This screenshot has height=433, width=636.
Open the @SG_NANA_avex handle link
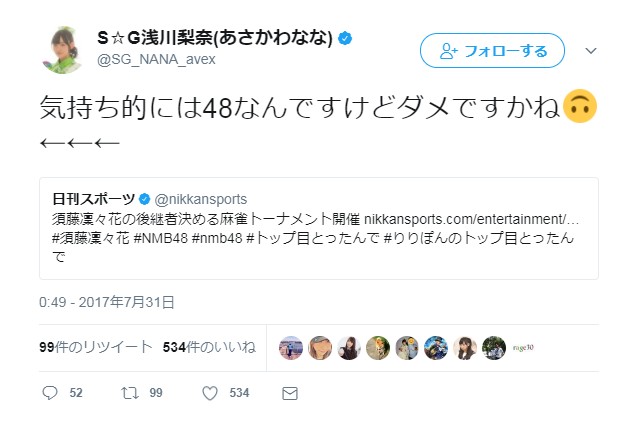(156, 60)
